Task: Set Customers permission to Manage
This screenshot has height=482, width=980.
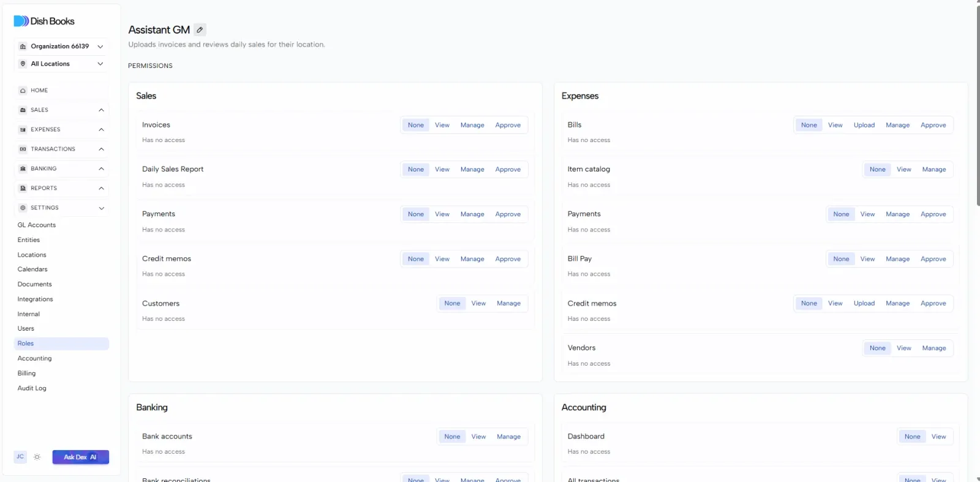Action: [x=508, y=304]
